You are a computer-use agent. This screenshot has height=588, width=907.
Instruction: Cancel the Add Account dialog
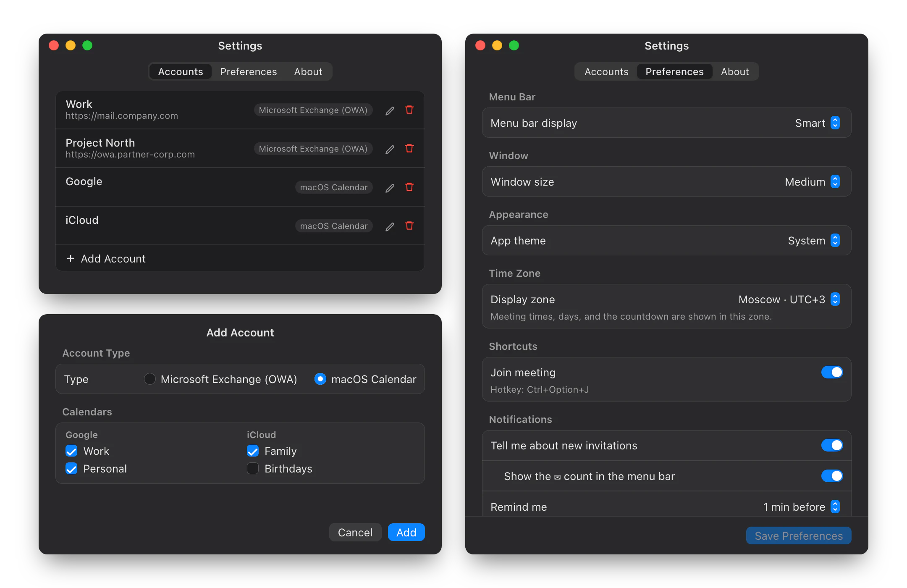pos(355,532)
